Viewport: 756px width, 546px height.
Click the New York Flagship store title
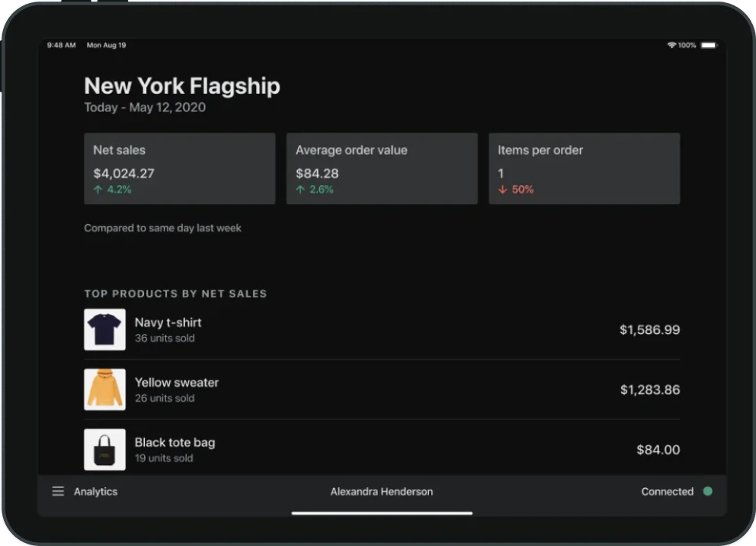tap(182, 85)
